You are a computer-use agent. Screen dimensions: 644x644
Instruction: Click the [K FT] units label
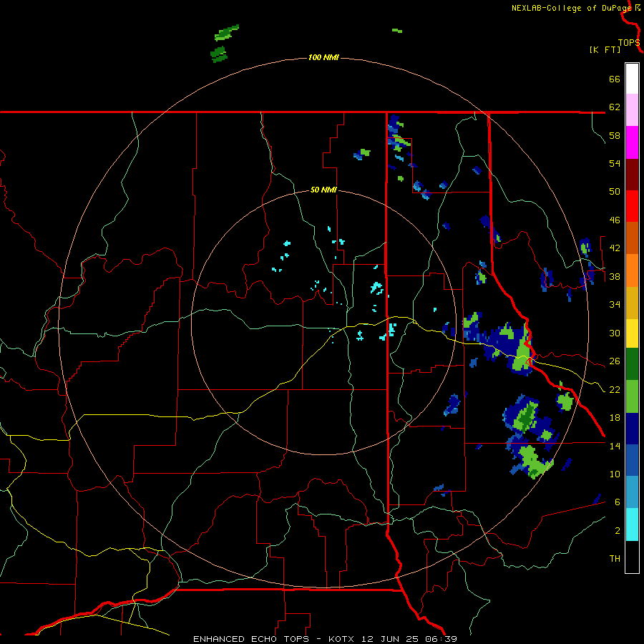pyautogui.click(x=605, y=49)
